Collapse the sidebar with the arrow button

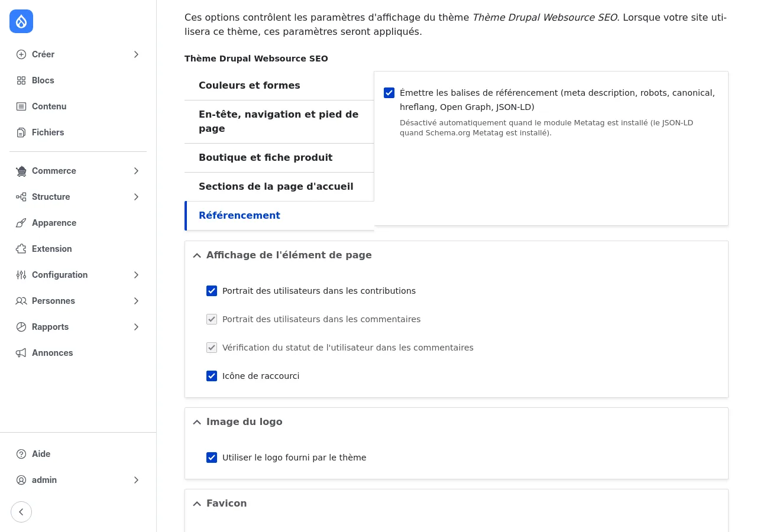pyautogui.click(x=21, y=512)
